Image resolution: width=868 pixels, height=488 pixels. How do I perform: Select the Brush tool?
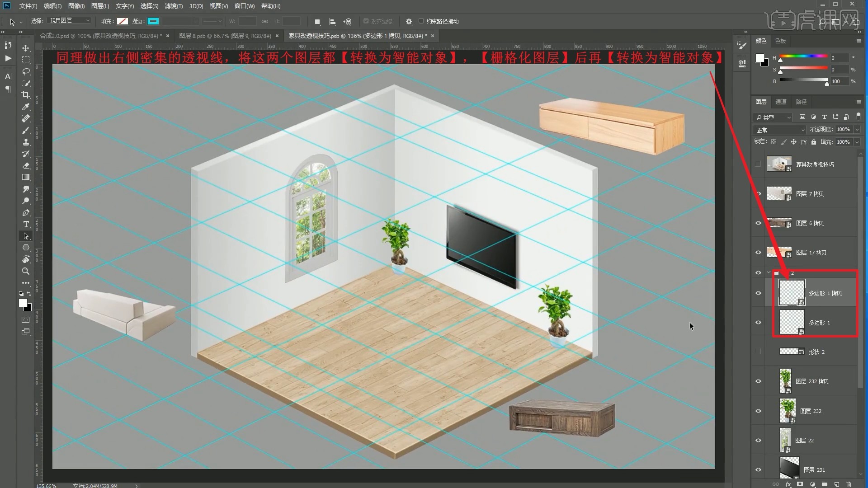[26, 130]
